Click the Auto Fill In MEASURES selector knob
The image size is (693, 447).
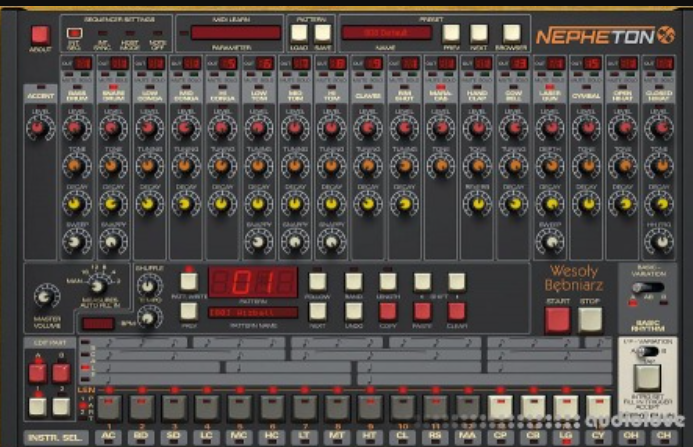98,287
